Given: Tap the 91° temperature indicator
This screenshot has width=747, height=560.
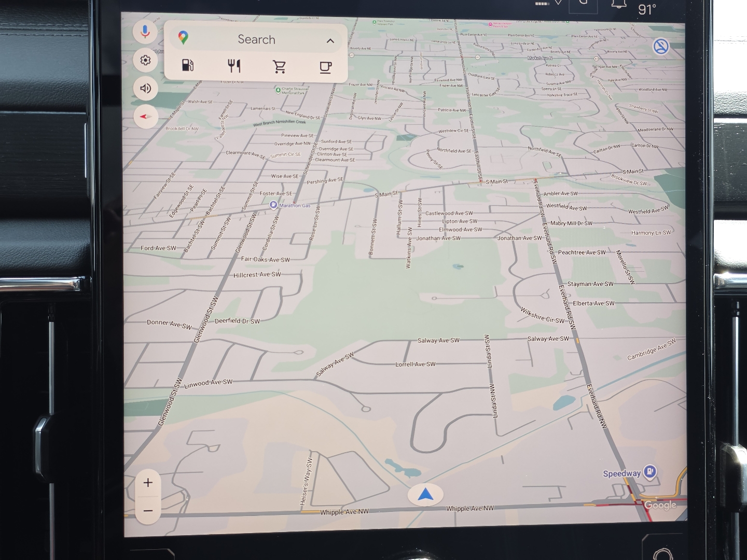Looking at the screenshot, I should (647, 9).
